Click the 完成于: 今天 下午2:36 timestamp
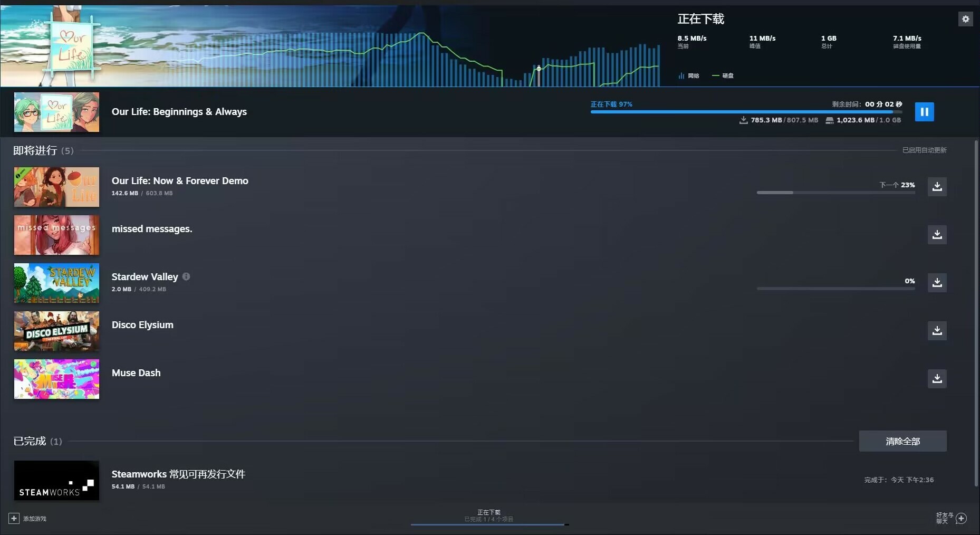 (899, 480)
